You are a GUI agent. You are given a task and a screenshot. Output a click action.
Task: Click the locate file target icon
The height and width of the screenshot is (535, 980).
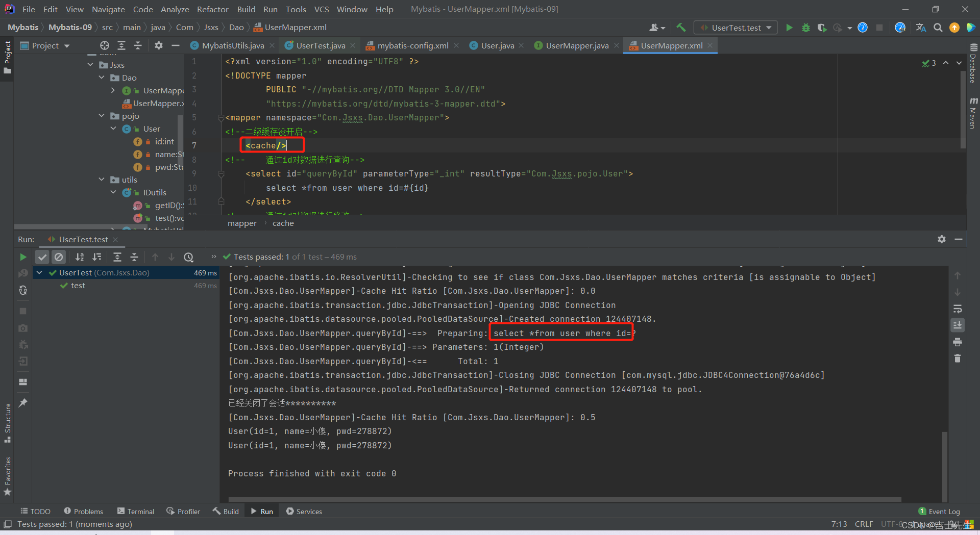(x=105, y=45)
